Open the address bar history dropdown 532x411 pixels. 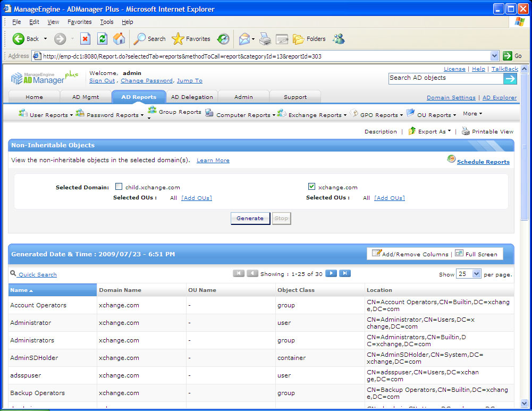click(494, 56)
